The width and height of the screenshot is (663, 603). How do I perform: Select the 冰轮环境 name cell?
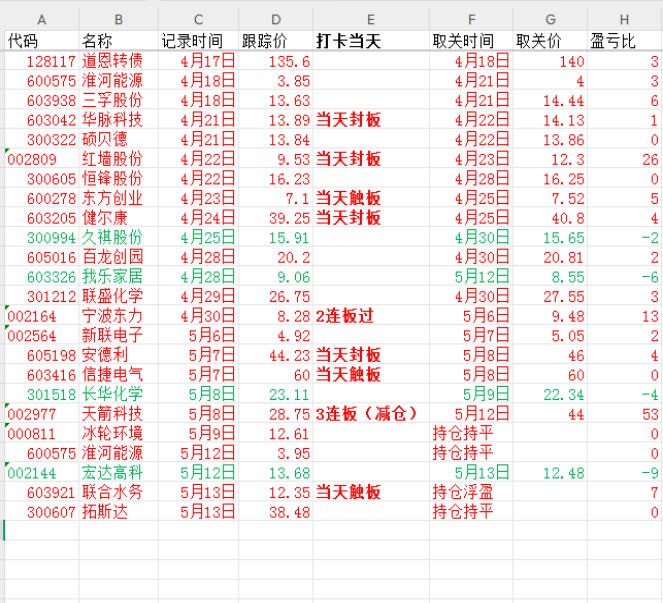point(118,433)
